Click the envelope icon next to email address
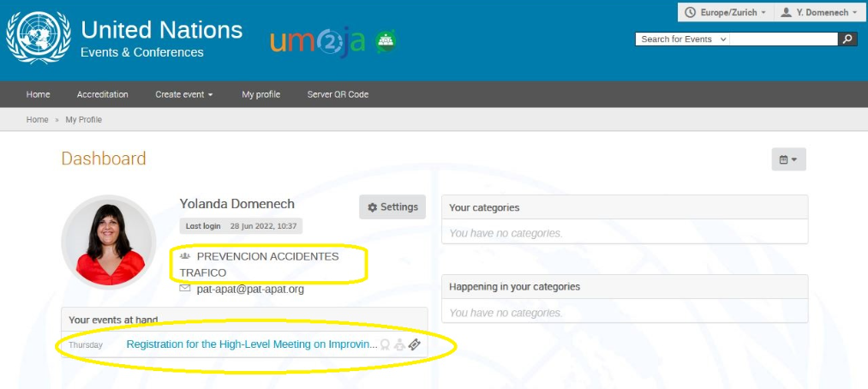868x389 pixels. pyautogui.click(x=185, y=289)
